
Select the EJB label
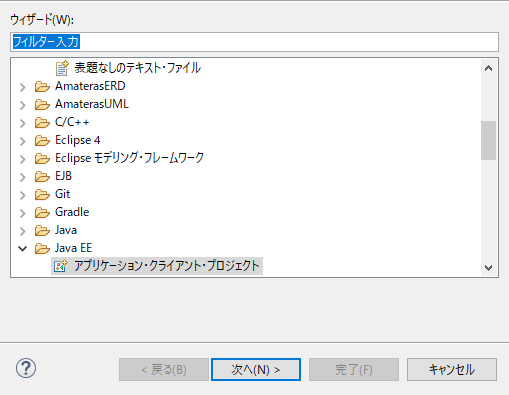[63, 176]
